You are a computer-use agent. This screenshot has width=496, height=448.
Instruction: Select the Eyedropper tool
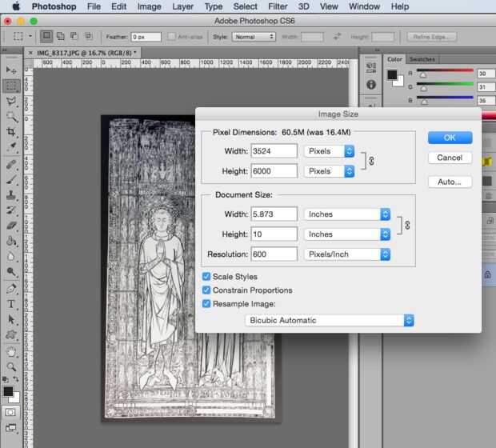click(x=11, y=146)
